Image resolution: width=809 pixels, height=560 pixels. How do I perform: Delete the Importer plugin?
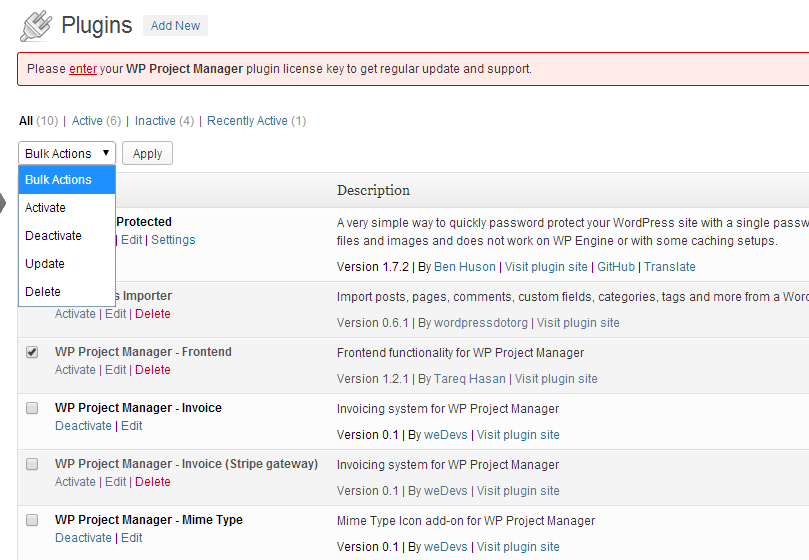tap(153, 314)
